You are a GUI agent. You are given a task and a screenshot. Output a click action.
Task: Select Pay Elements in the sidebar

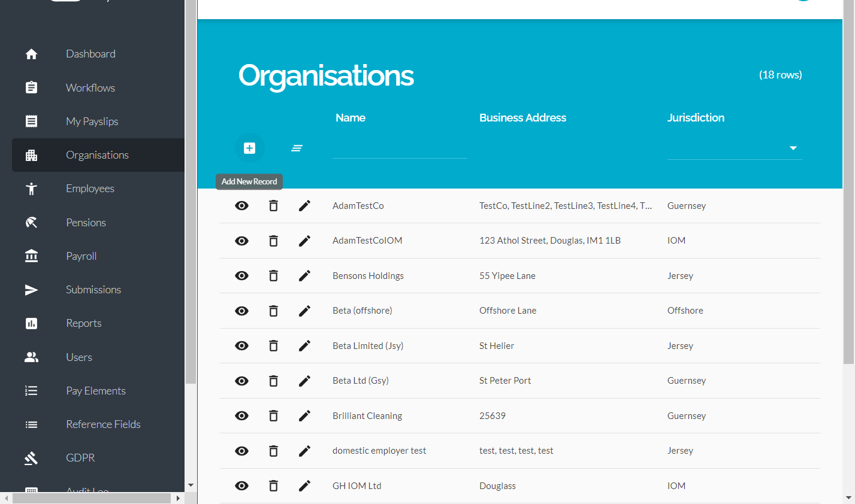98,391
